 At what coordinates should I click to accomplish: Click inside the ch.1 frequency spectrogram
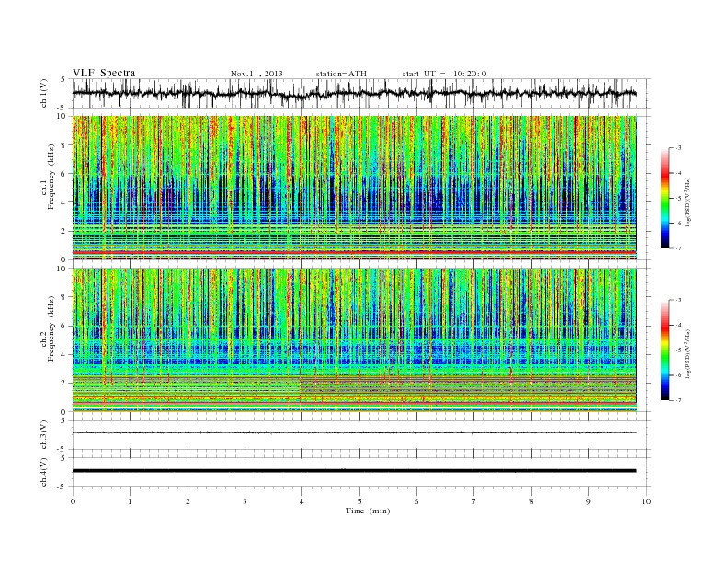355,188
